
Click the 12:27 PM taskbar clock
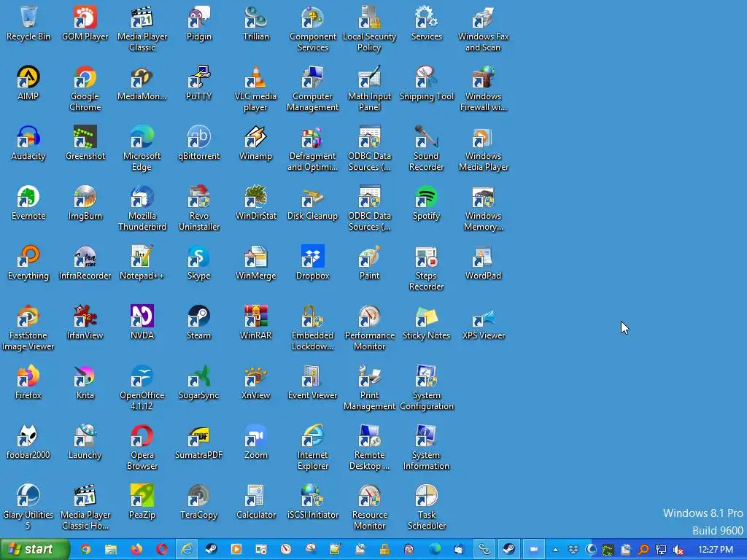click(715, 550)
